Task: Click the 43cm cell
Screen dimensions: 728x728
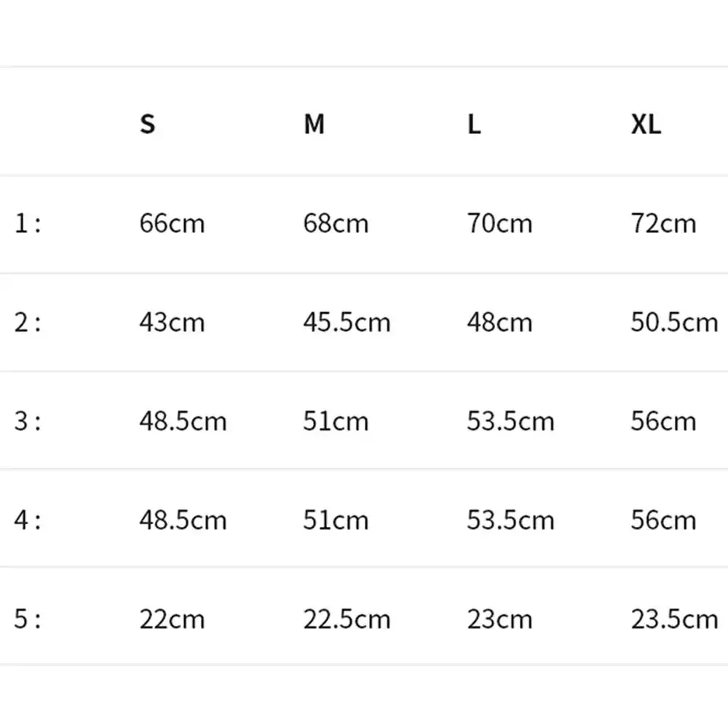Action: click(172, 322)
